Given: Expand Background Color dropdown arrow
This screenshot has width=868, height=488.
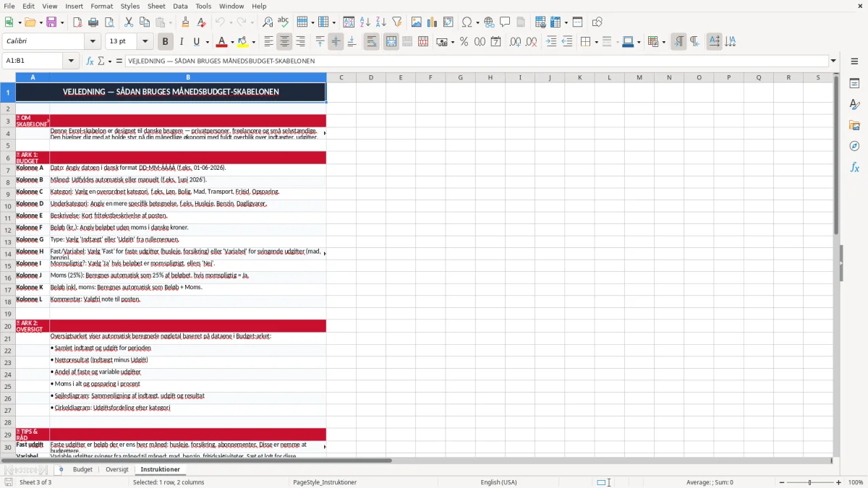Looking at the screenshot, I should pyautogui.click(x=253, y=42).
